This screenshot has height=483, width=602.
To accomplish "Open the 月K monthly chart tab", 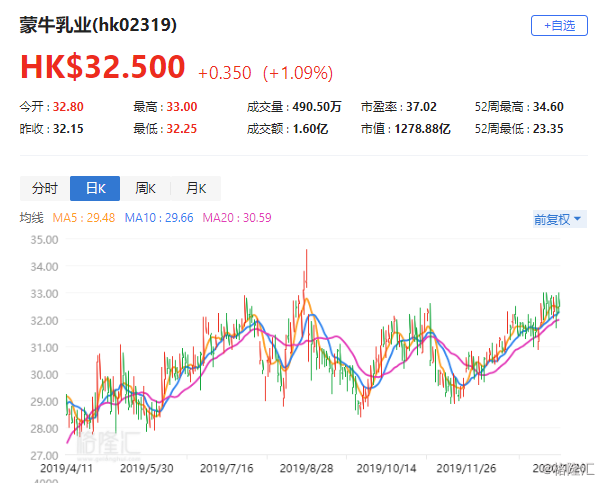I will tap(196, 189).
